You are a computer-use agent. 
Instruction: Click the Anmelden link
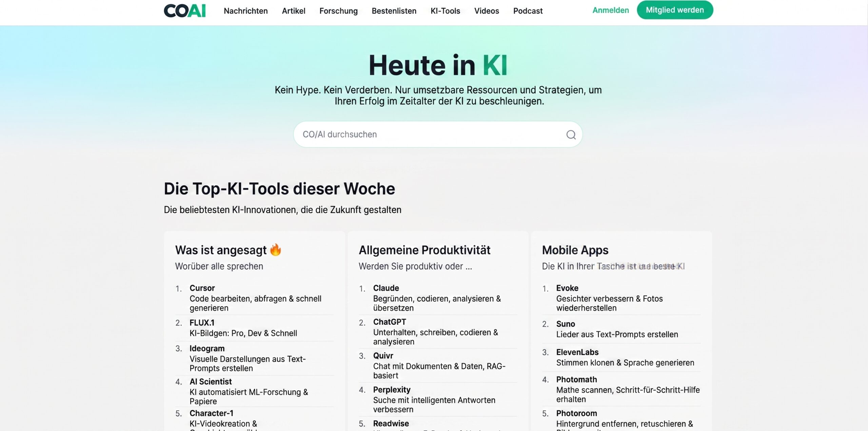tap(611, 10)
